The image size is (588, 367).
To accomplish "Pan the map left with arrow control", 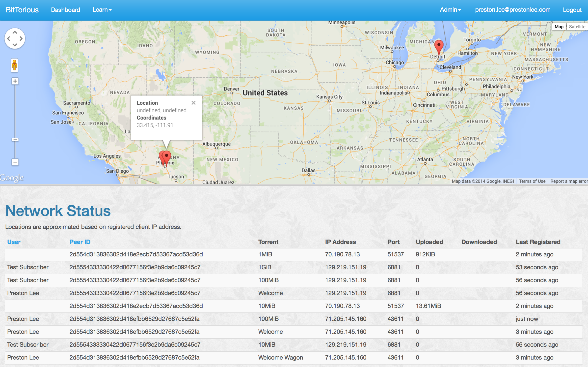I will (x=9, y=39).
